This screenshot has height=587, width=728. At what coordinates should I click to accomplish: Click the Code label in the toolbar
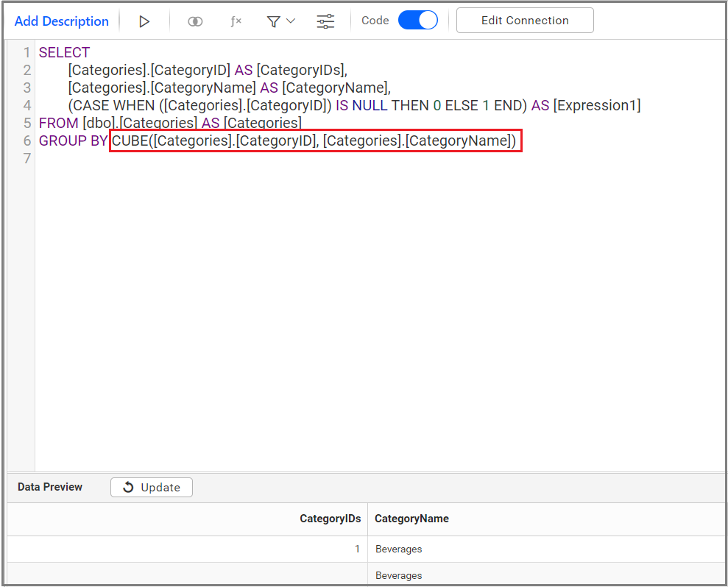click(375, 20)
